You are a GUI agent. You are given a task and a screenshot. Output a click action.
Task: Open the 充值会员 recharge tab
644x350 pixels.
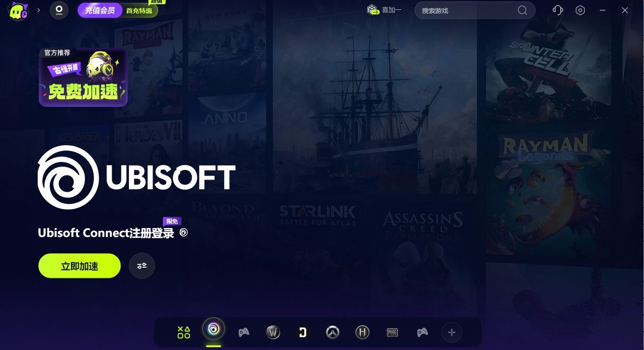[100, 10]
